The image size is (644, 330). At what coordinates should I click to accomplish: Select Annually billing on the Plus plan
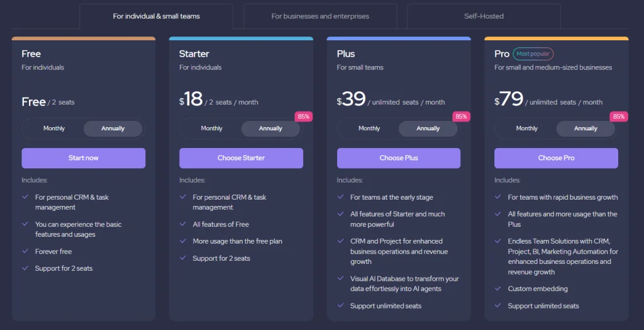click(428, 128)
